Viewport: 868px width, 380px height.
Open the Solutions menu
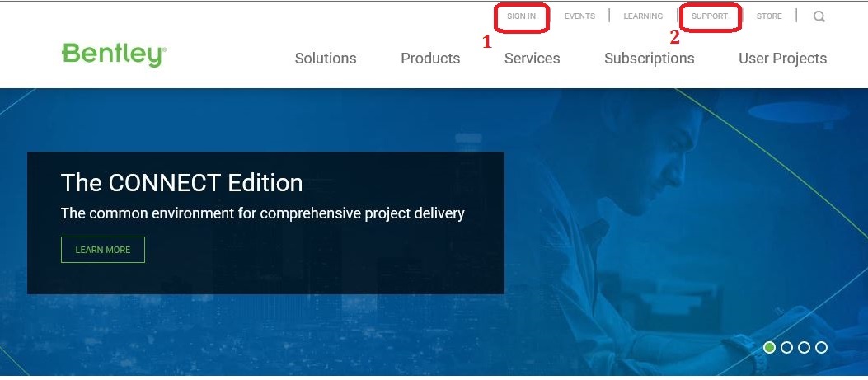click(x=326, y=59)
